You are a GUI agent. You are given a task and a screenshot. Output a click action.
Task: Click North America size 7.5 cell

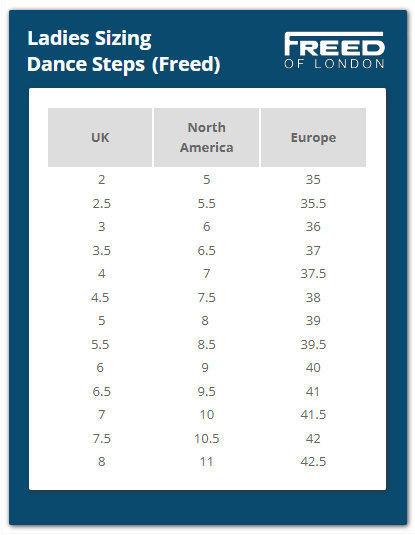tap(206, 298)
